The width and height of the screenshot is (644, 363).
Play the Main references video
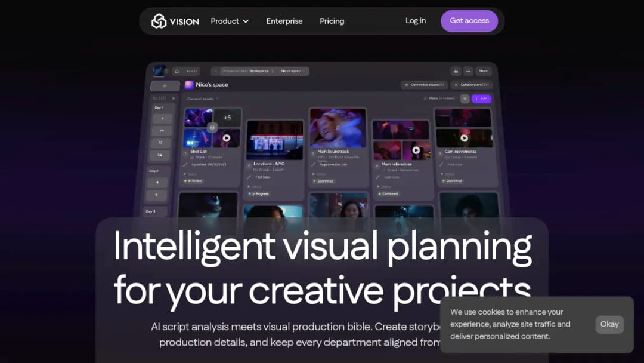[x=416, y=150]
